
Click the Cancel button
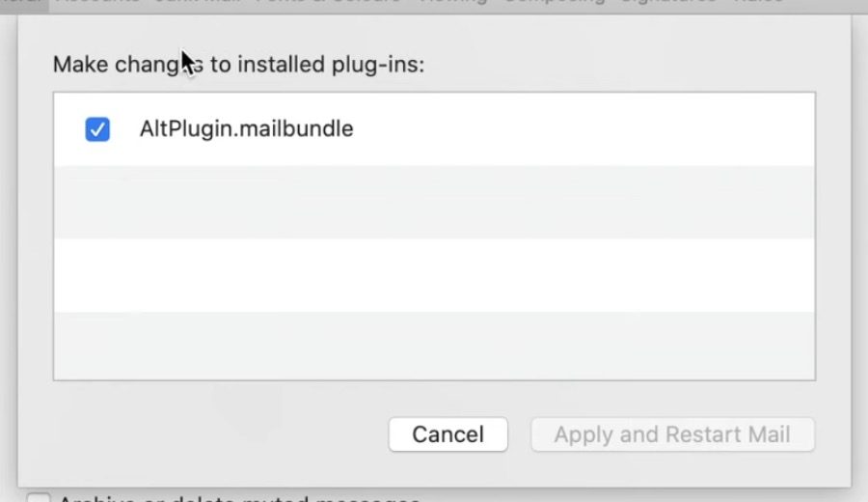pos(448,434)
